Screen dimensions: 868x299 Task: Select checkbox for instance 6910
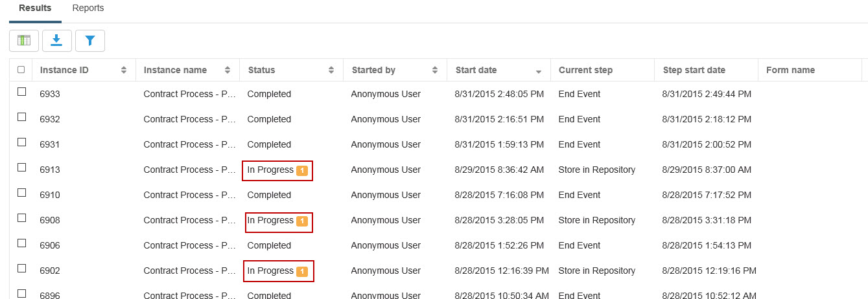21,193
